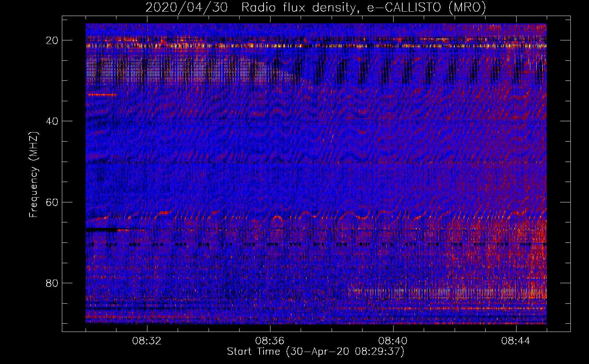Select the '60' frequency tick label
This screenshot has width=589, height=364.
pos(52,202)
